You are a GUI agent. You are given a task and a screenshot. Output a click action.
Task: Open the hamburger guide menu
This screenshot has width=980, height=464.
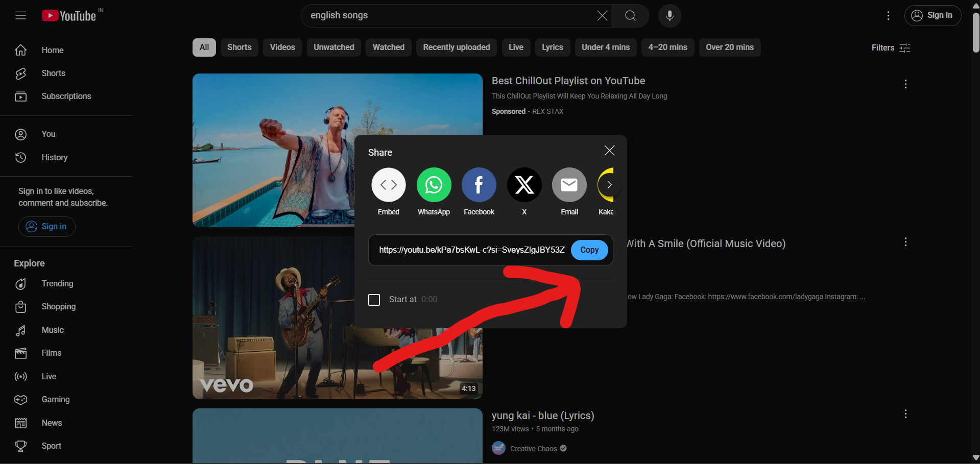point(20,15)
